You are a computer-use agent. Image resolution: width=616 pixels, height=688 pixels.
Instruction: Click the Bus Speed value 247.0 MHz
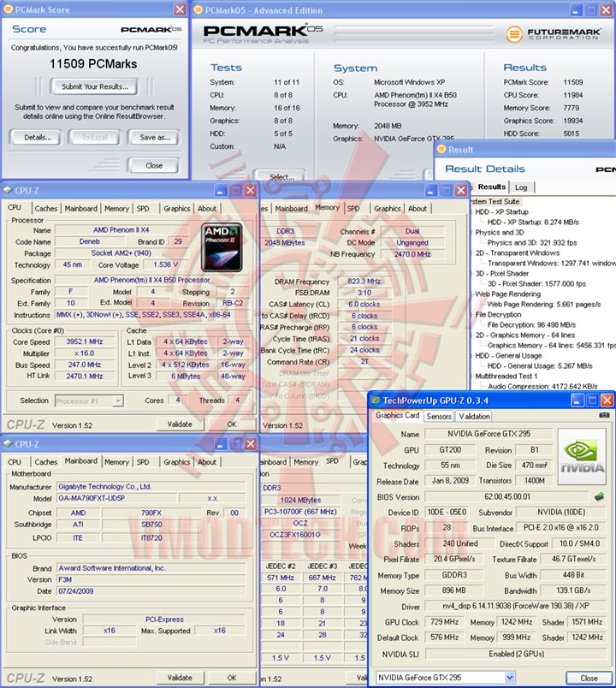point(85,365)
